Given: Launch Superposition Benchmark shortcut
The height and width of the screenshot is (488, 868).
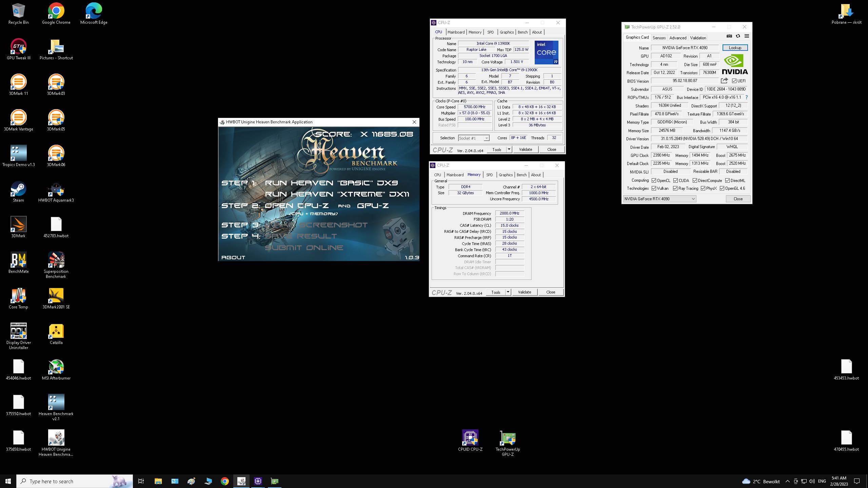Looking at the screenshot, I should [x=56, y=265].
